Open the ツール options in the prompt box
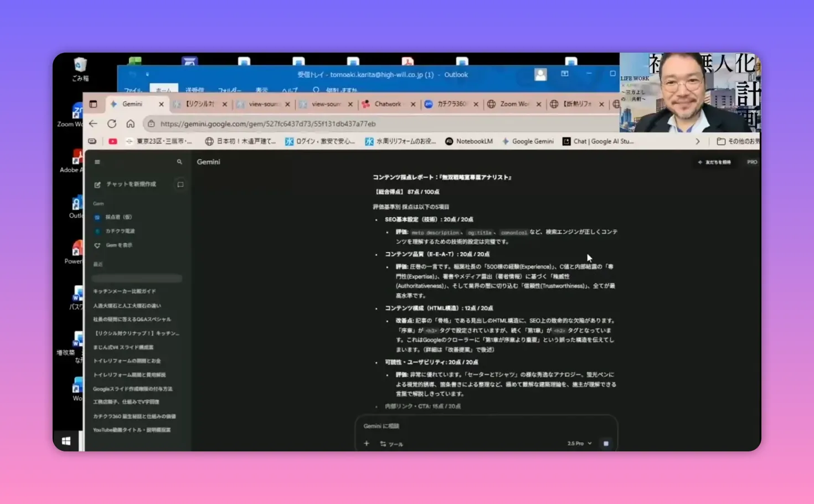Viewport: 814px width, 504px height. click(392, 444)
